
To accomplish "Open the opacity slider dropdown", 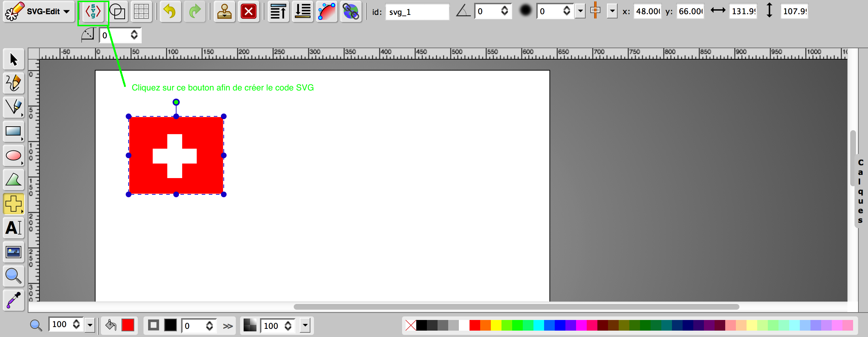I will tap(305, 325).
